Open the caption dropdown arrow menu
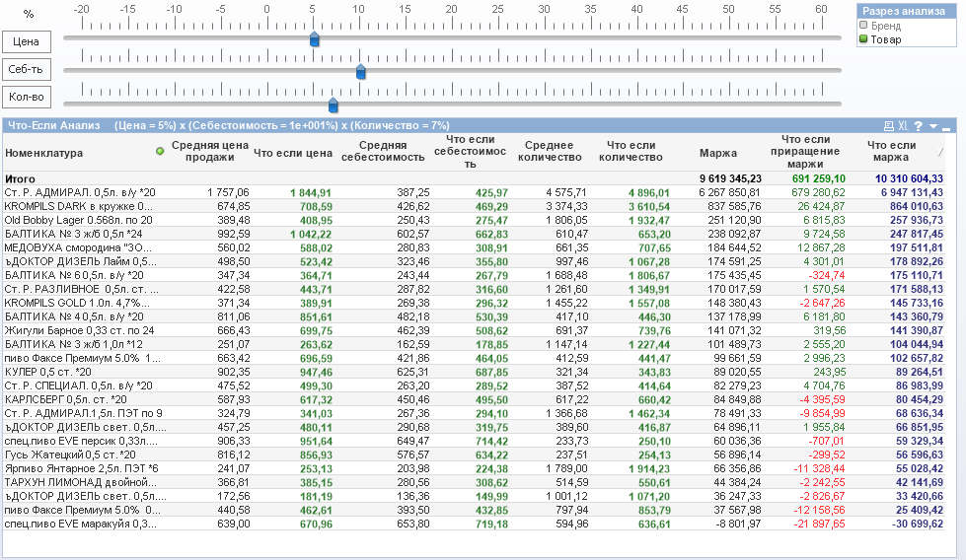Viewport: 966px width, 560px height. [932, 126]
